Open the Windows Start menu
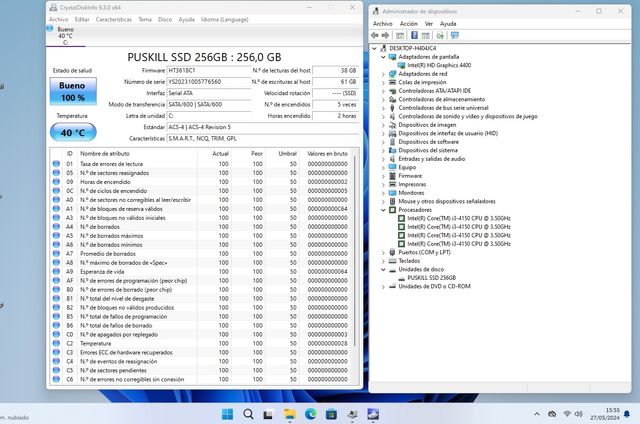 (227, 414)
